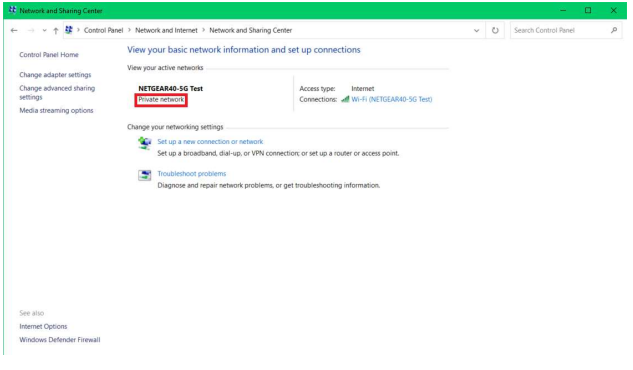Close the Network and Sharing Center window
This screenshot has height=370, width=633.
pyautogui.click(x=614, y=10)
